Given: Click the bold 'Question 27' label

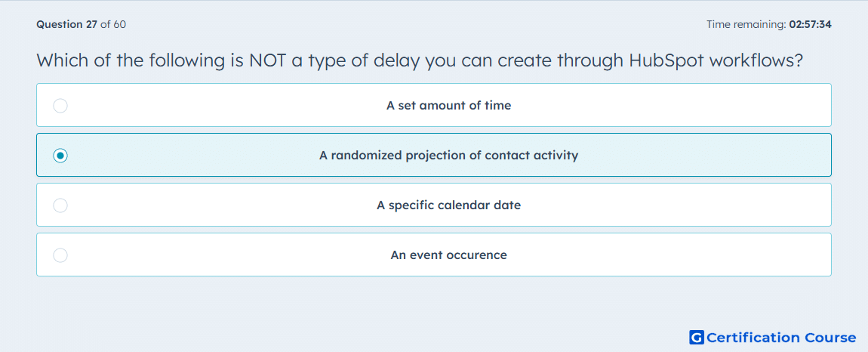Looking at the screenshot, I should (67, 24).
